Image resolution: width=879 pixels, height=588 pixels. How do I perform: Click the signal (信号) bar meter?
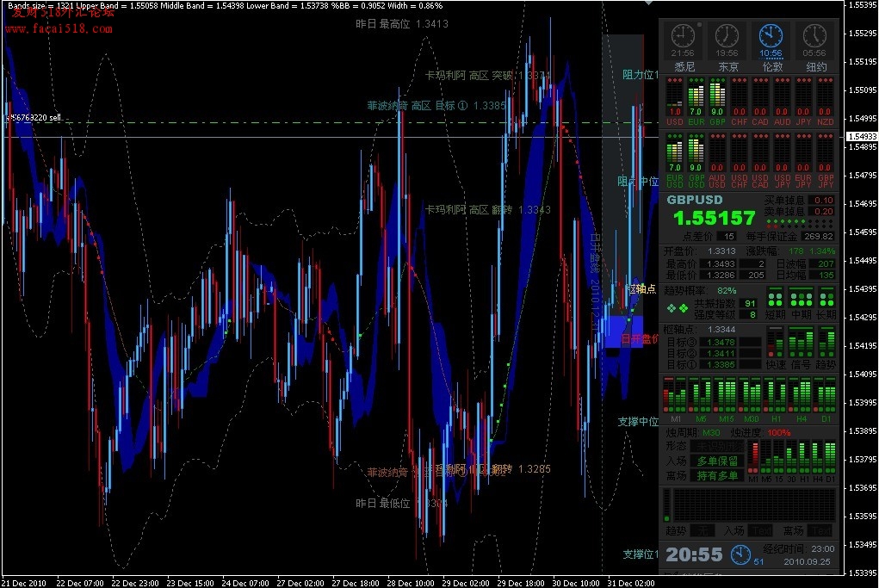tap(801, 343)
